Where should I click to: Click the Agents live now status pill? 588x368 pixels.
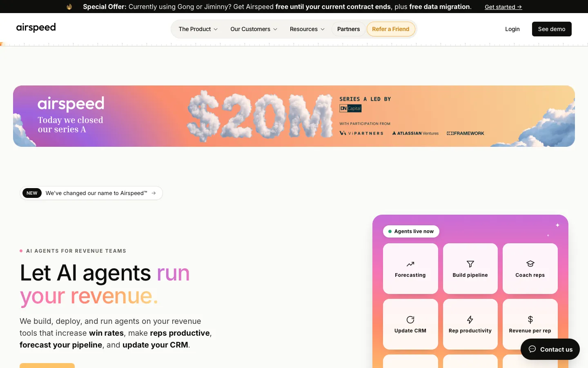(x=411, y=231)
